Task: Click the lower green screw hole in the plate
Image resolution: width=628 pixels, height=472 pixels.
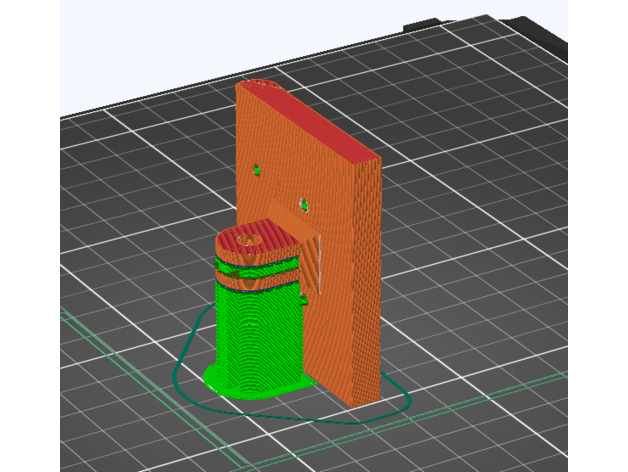Action: pyautogui.click(x=304, y=205)
